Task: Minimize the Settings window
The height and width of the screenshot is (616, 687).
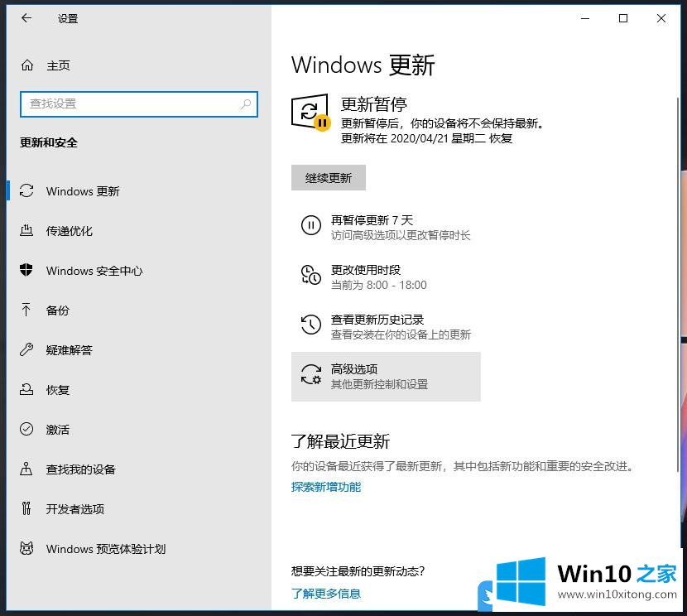Action: (585, 18)
